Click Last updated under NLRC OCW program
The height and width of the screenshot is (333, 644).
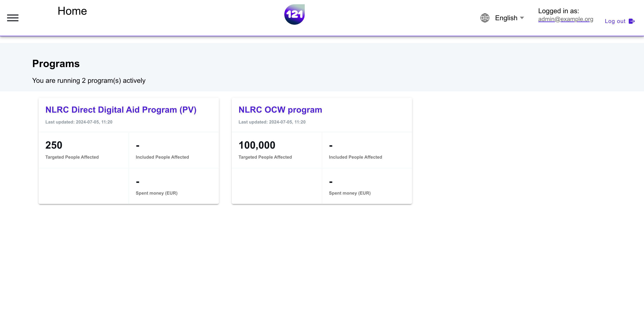pos(272,122)
